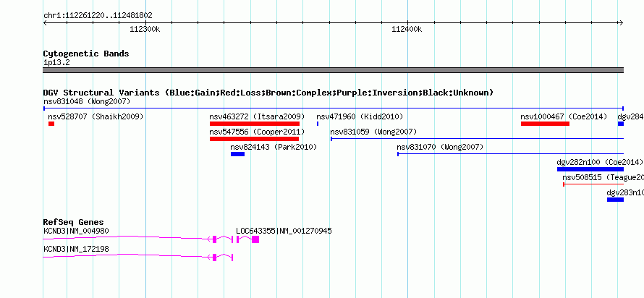
Task: Click the small blue nsv471960 marker
Action: 318,124
